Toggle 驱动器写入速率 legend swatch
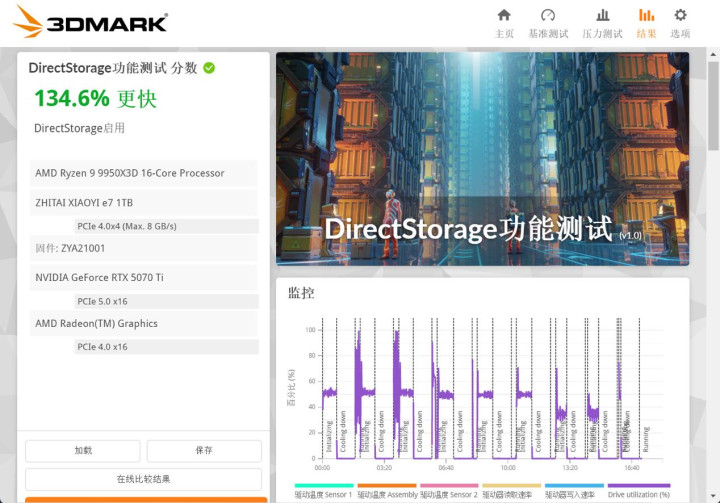Screen dimensions: 720x503 574,486
